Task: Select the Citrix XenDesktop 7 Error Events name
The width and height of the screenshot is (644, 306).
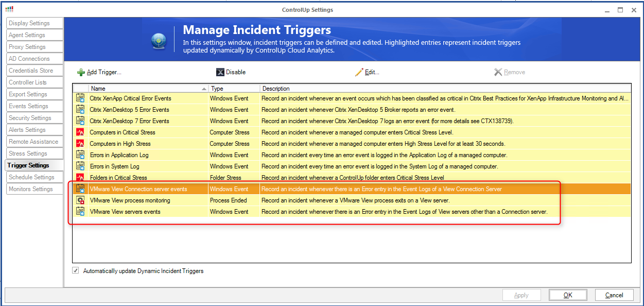Action: [129, 121]
